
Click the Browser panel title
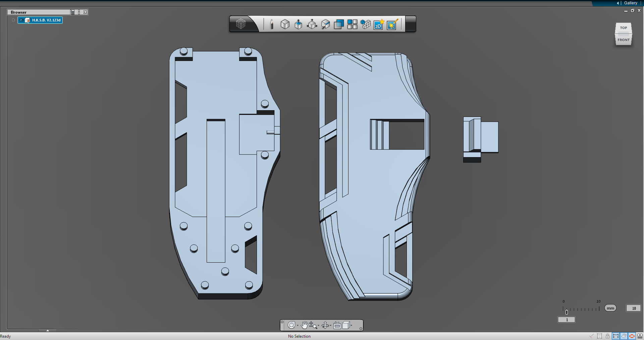click(x=18, y=12)
